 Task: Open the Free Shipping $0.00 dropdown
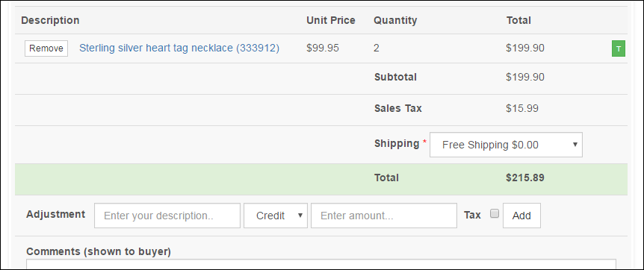tap(506, 145)
